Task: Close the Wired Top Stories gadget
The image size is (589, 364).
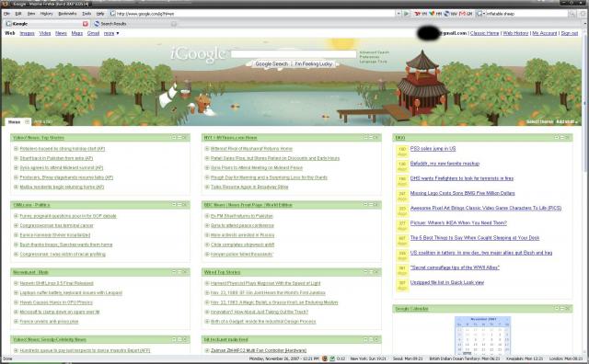Action: (376, 272)
